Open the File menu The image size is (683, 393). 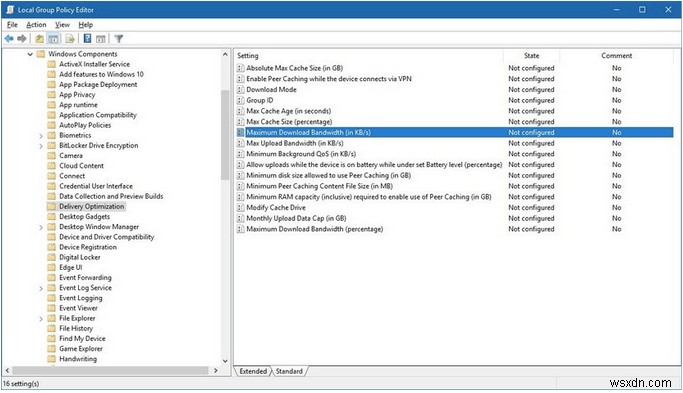12,25
